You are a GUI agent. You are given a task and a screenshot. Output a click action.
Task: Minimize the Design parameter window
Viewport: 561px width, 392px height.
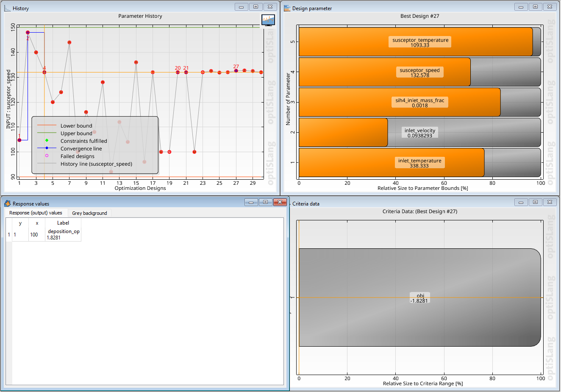tap(521, 7)
